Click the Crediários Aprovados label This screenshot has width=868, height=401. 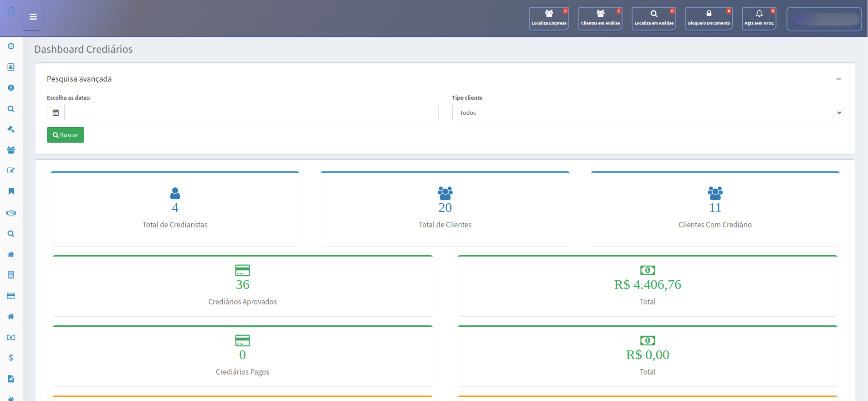(x=242, y=302)
